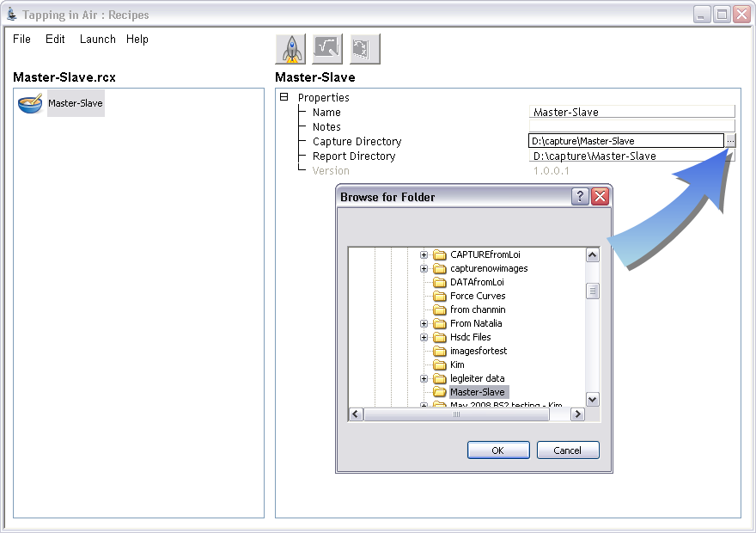Expand the From Natalia folder
Viewport: 756px width, 533px height.
click(424, 323)
